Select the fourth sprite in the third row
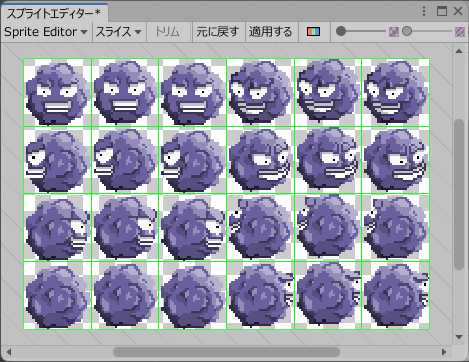This screenshot has width=469, height=362. click(260, 228)
